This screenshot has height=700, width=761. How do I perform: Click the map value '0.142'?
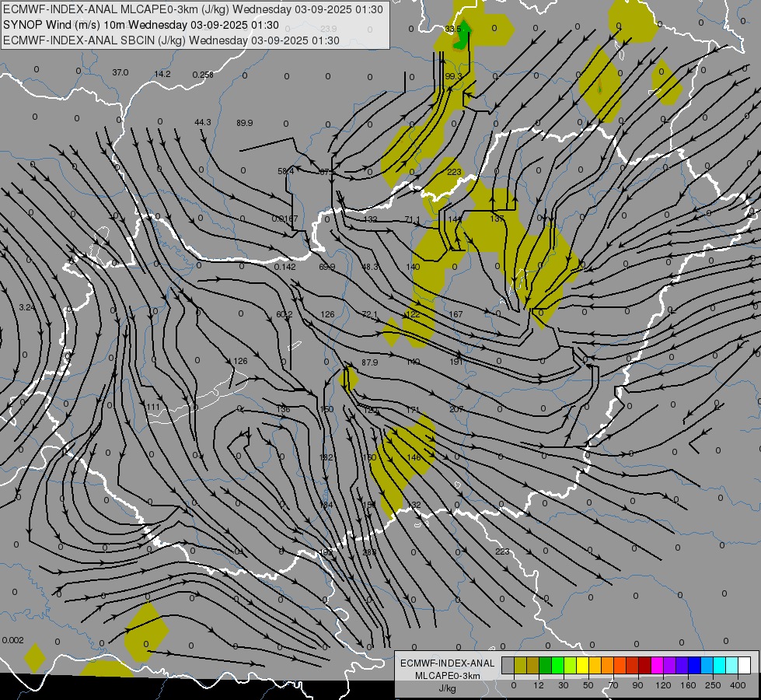(285, 268)
